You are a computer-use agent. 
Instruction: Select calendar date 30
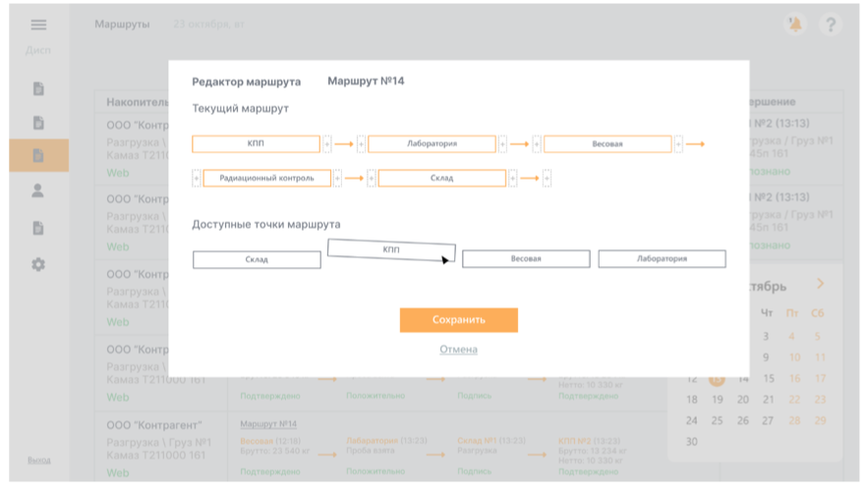pos(692,442)
